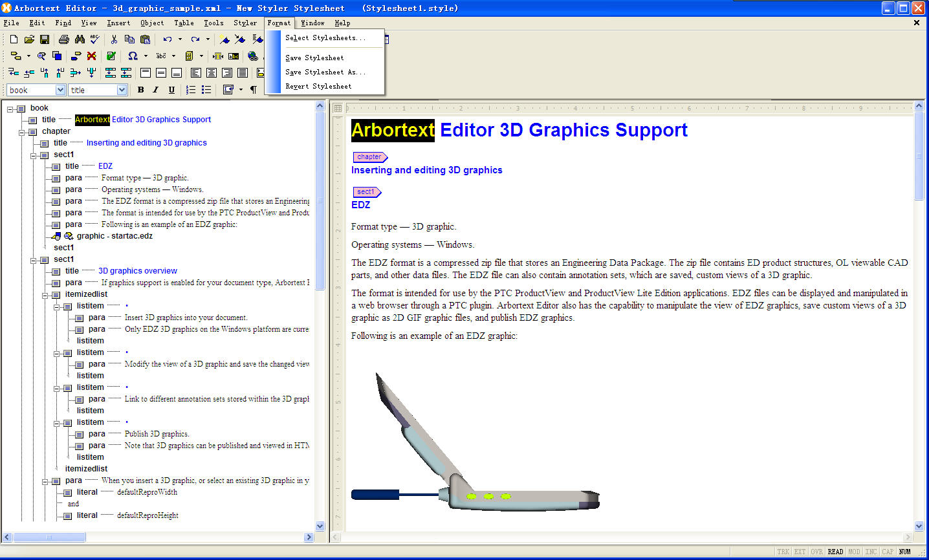Image resolution: width=929 pixels, height=560 pixels.
Task: Click the cell align bottom icon
Action: tap(177, 73)
